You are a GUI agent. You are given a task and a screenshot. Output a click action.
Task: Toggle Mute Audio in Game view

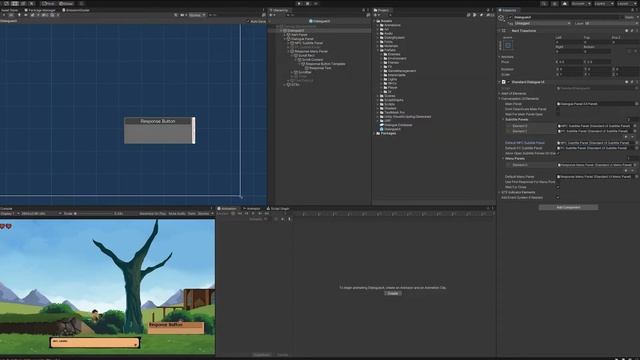(177, 213)
